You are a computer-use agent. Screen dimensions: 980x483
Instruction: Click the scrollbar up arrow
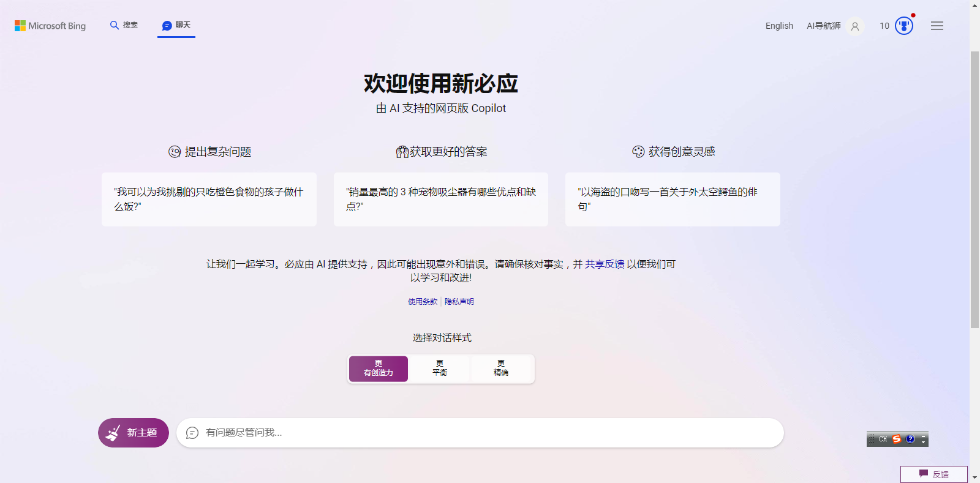(x=974, y=5)
